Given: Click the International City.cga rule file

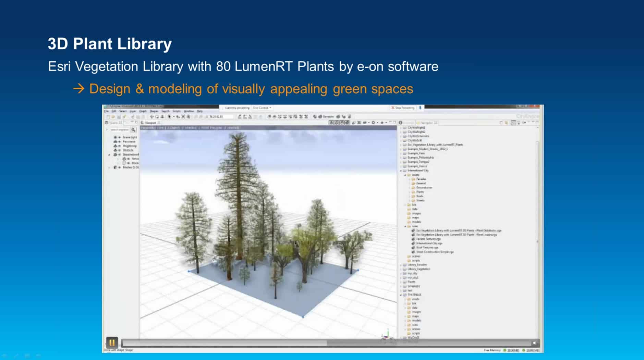Looking at the screenshot, I should click(x=428, y=243).
